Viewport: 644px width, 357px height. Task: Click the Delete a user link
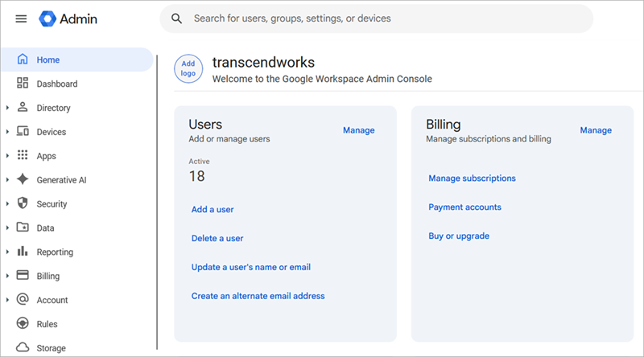tap(217, 238)
